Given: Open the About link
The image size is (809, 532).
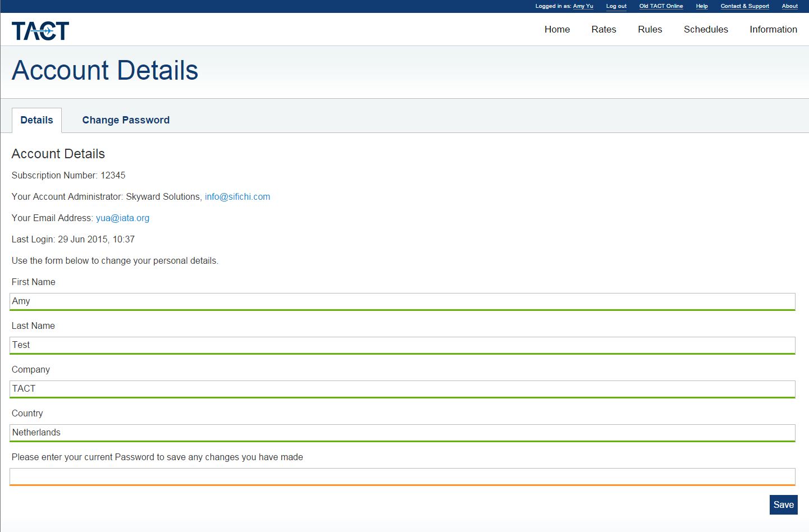Looking at the screenshot, I should pyautogui.click(x=789, y=6).
